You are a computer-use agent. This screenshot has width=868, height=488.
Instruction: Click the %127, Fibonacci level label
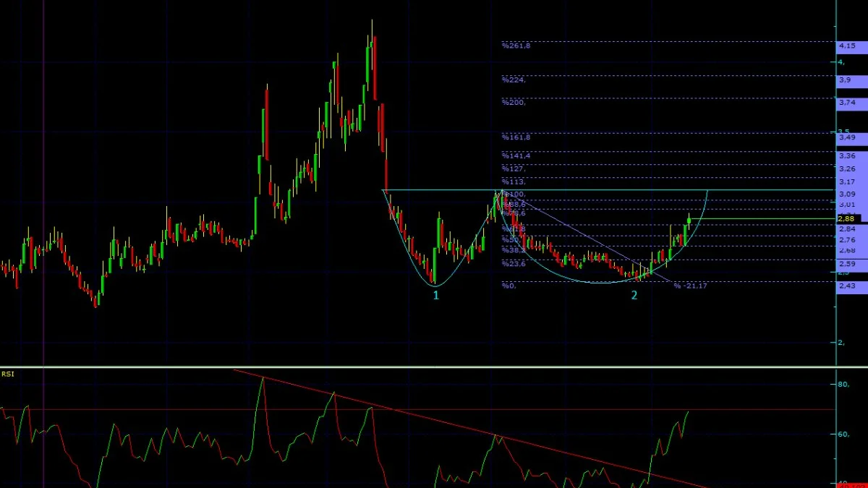point(514,168)
